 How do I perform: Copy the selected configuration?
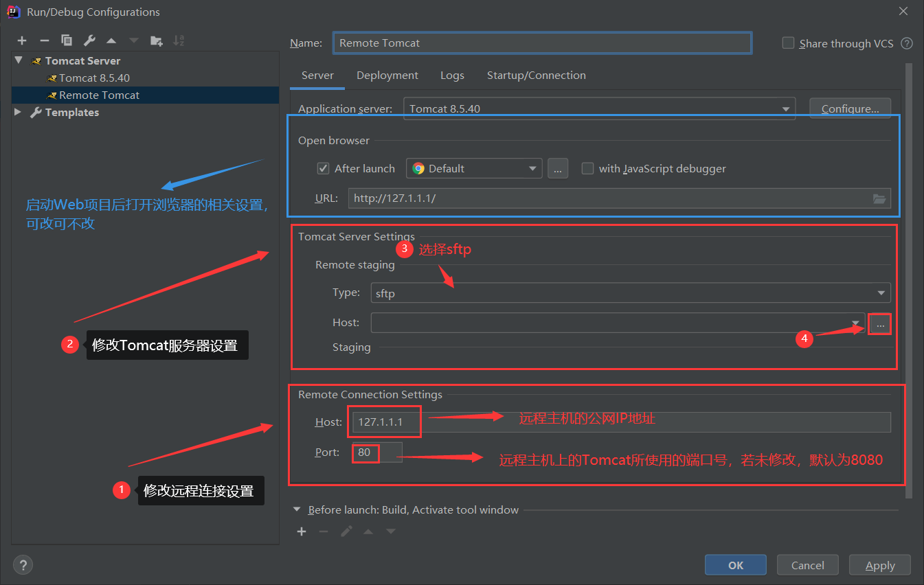point(67,41)
